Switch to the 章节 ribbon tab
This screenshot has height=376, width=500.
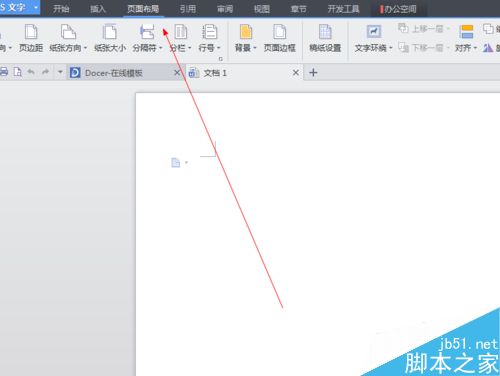[x=298, y=9]
